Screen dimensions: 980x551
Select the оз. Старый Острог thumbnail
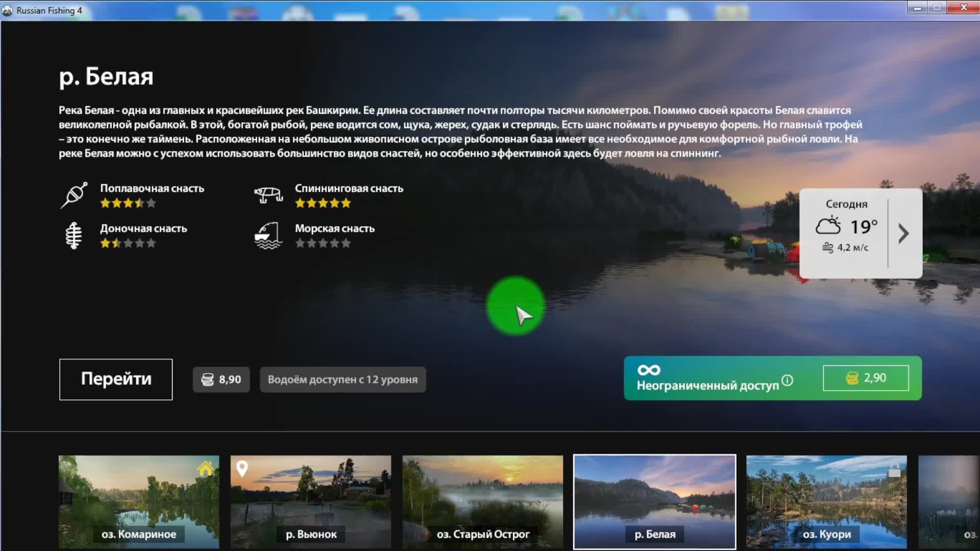tap(482, 502)
